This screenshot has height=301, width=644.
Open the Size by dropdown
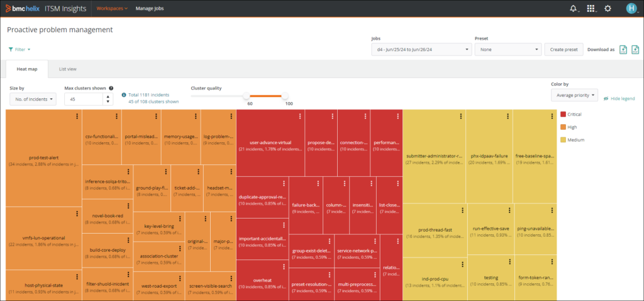tap(33, 99)
